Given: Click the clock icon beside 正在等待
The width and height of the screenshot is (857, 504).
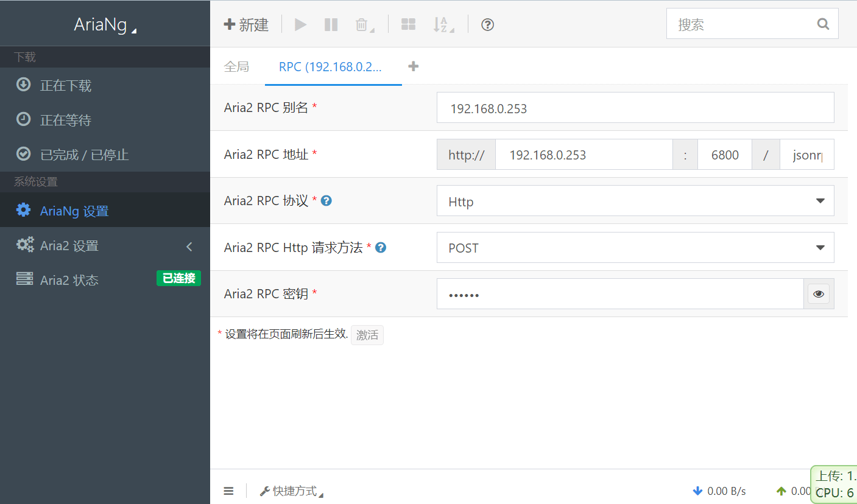Looking at the screenshot, I should [x=23, y=119].
